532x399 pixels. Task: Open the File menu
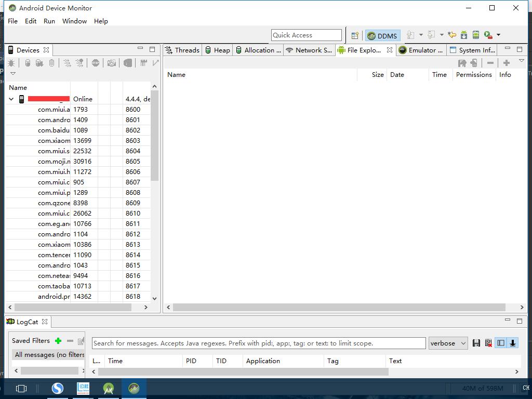coord(12,21)
